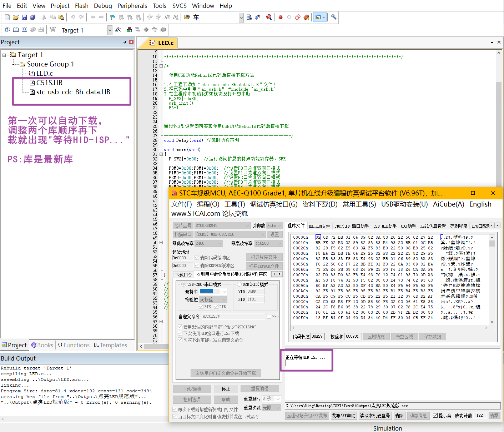Click the Save All icon
The height and width of the screenshot is (432, 504).
[x=33, y=17]
